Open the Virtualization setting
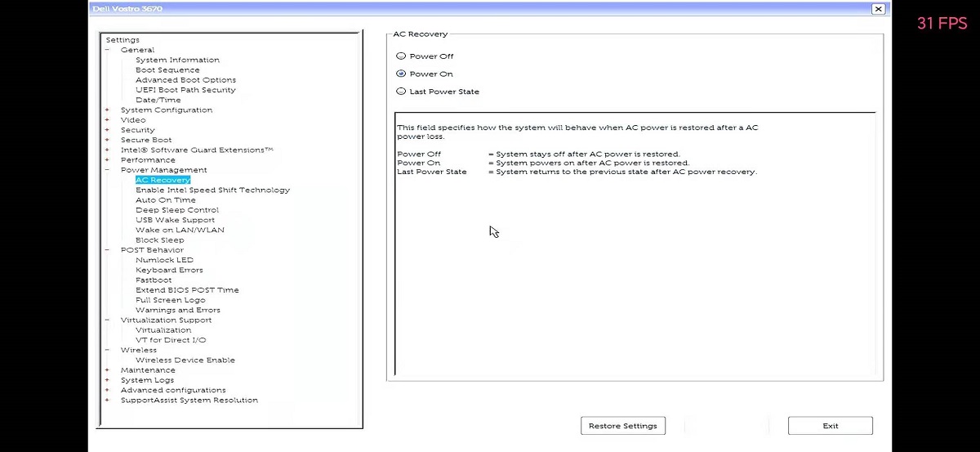Image resolution: width=980 pixels, height=452 pixels. (x=163, y=330)
